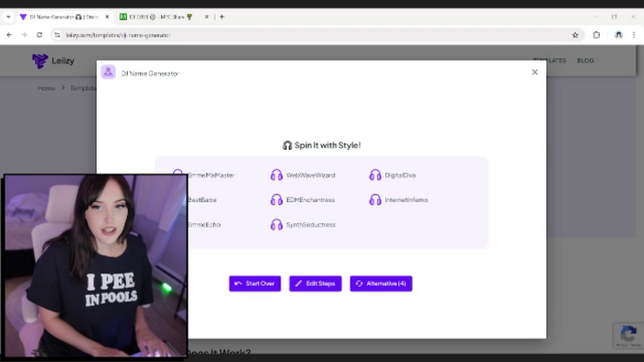Click the headphone icon beside InternetInferno
The width and height of the screenshot is (644, 362).
[x=375, y=199]
